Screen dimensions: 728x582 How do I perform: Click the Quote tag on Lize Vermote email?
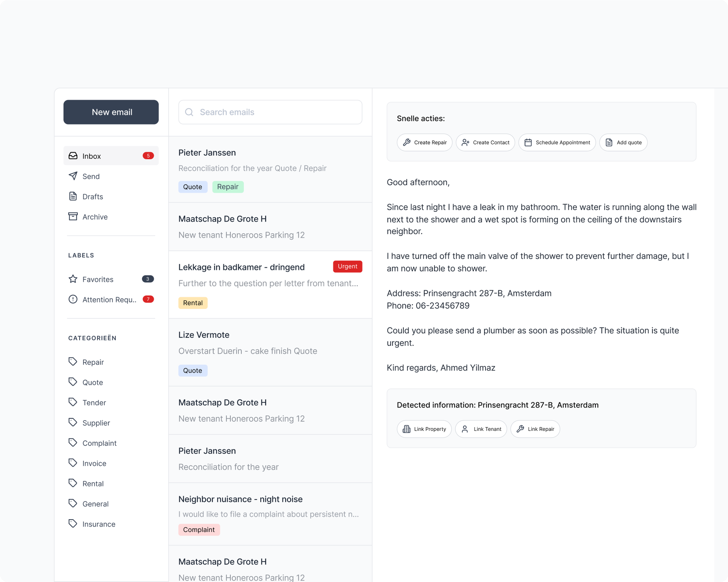[x=193, y=370]
